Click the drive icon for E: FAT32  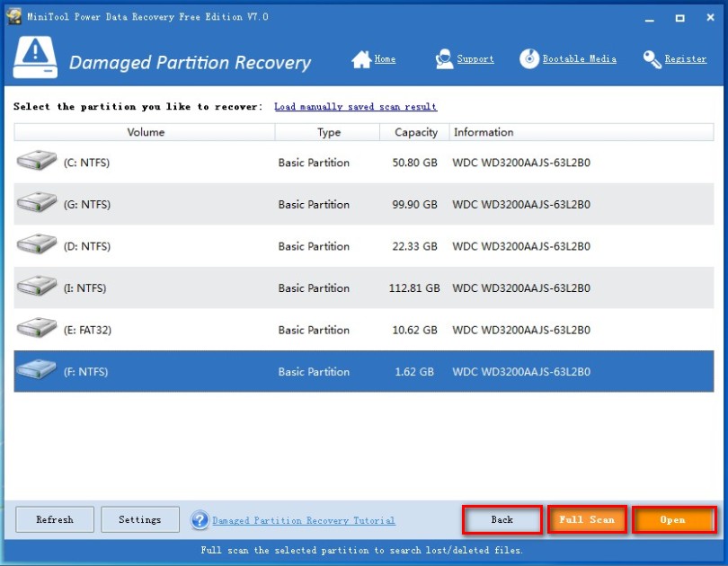click(37, 328)
